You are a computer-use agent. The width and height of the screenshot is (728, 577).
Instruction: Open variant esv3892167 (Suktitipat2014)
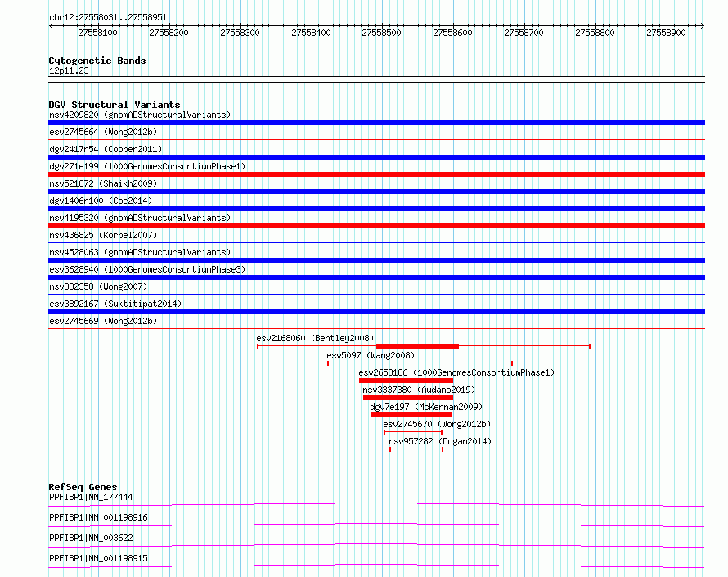point(115,304)
